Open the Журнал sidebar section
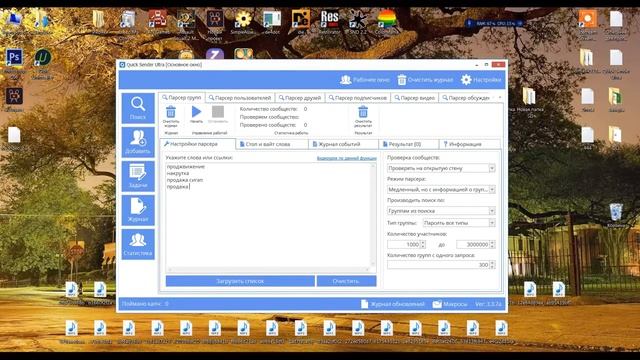The width and height of the screenshot is (640, 360). click(x=138, y=210)
